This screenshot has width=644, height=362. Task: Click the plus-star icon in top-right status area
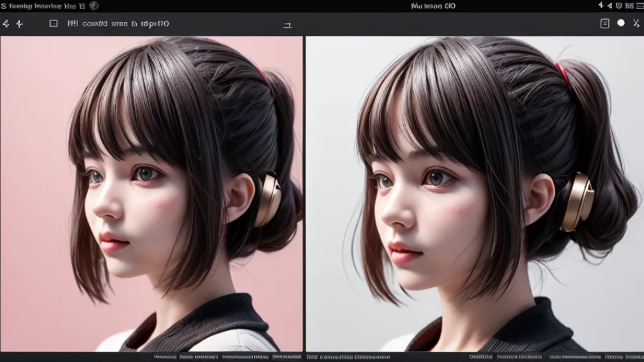pos(601,5)
